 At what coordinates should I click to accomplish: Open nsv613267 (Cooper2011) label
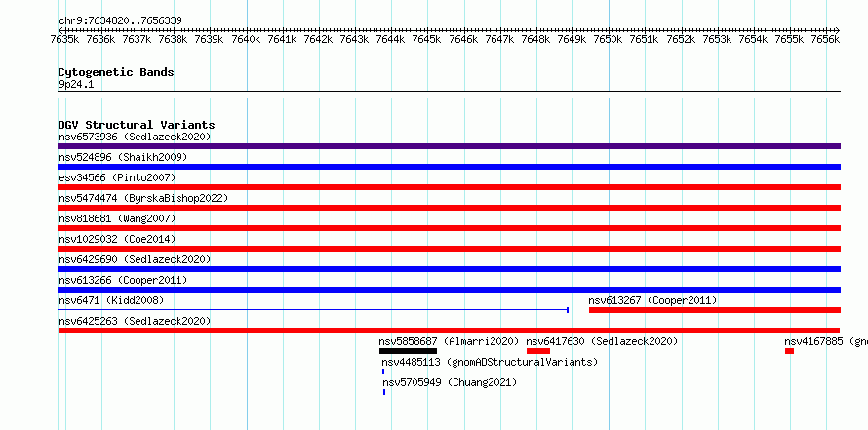[652, 300]
